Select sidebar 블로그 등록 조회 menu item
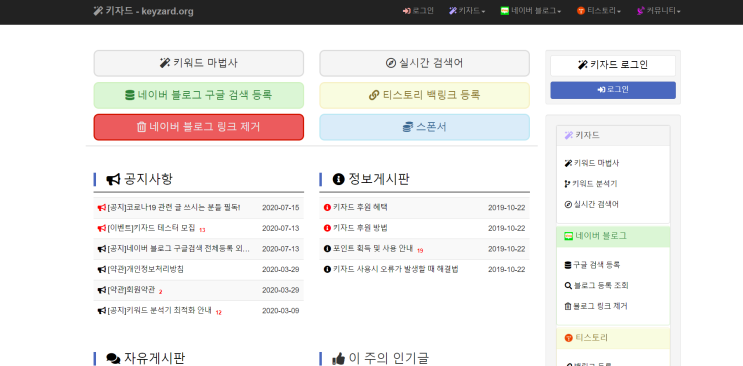This screenshot has height=366, width=743. click(597, 285)
